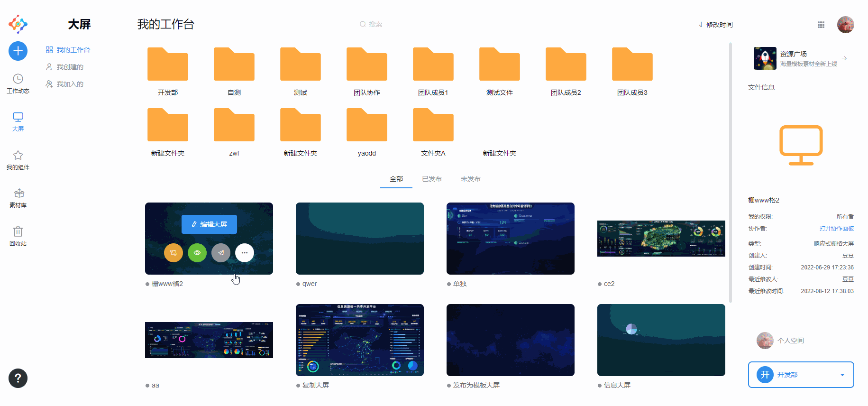Switch to the 未发布 tab
The width and height of the screenshot is (868, 406).
pyautogui.click(x=471, y=179)
